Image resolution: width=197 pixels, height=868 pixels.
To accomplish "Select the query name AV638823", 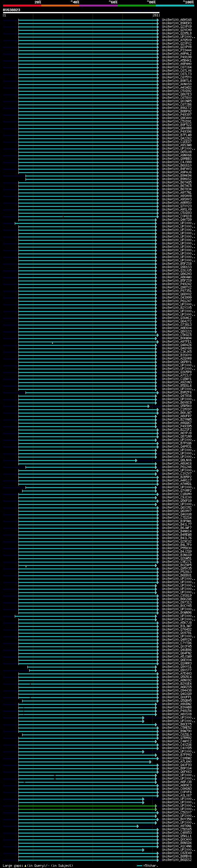I will click(x=11, y=10).
